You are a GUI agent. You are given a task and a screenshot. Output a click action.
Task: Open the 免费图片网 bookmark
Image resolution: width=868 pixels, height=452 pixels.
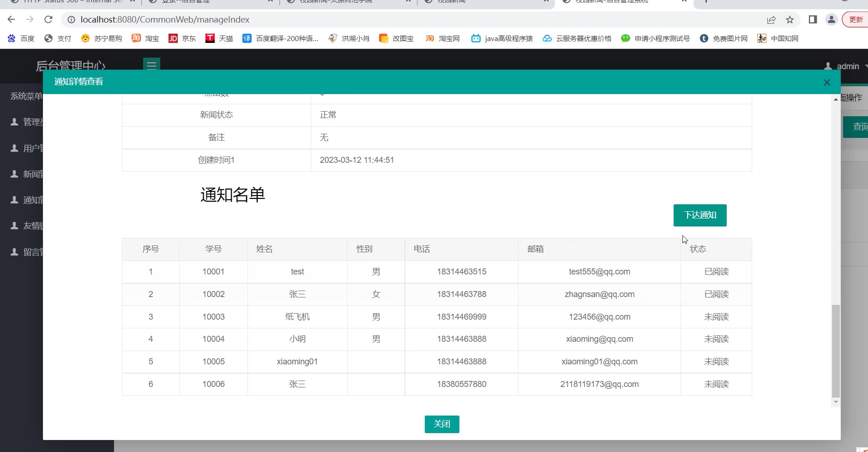point(723,38)
